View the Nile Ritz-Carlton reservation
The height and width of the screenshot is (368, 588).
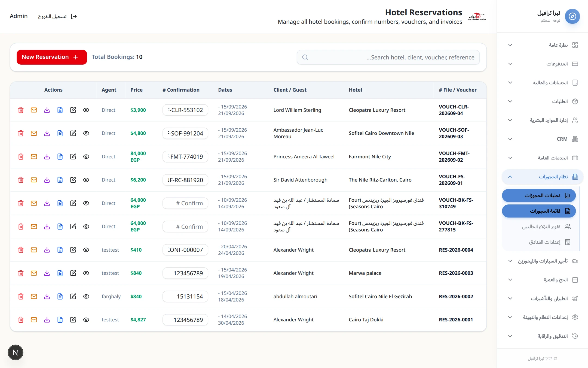(86, 180)
